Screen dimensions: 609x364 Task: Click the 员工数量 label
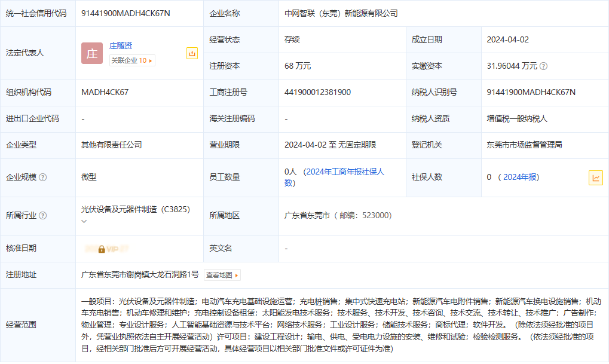pos(225,177)
